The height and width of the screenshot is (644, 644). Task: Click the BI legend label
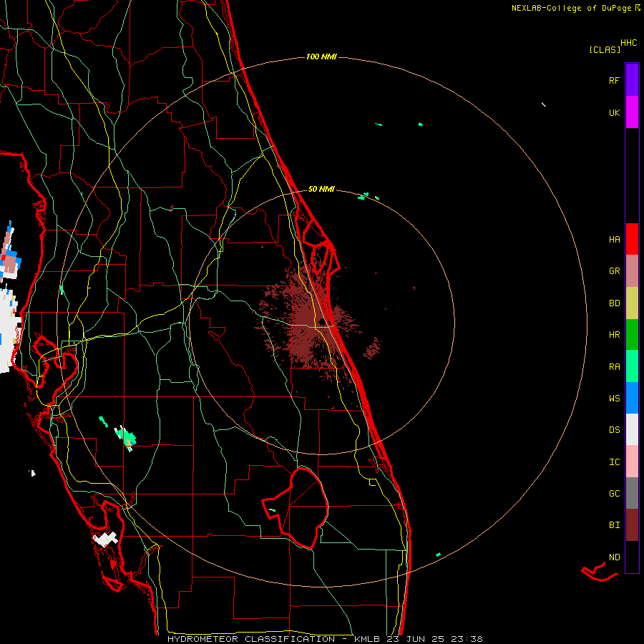614,525
